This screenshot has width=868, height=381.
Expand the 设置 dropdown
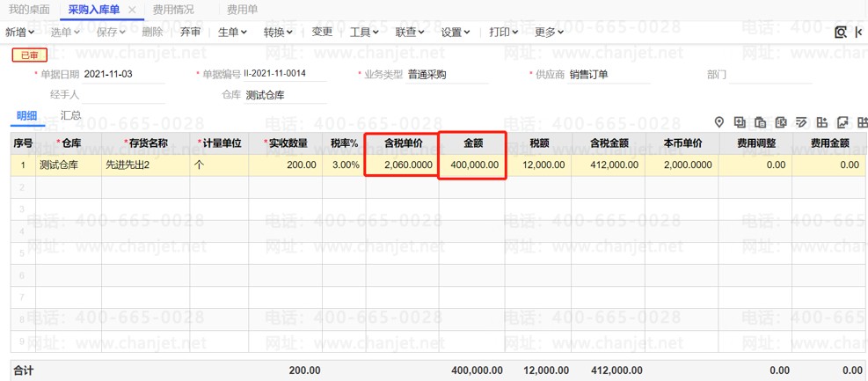(x=455, y=33)
